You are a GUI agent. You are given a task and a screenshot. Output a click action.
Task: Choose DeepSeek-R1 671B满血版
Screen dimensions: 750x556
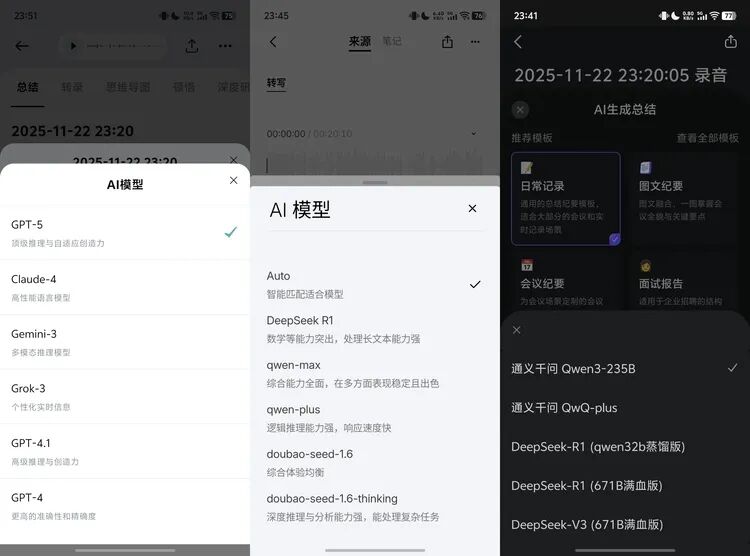coord(625,486)
